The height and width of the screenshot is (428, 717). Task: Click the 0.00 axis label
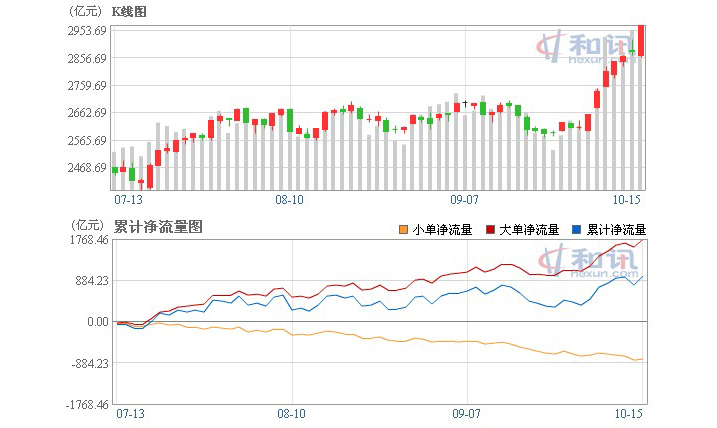(98, 322)
